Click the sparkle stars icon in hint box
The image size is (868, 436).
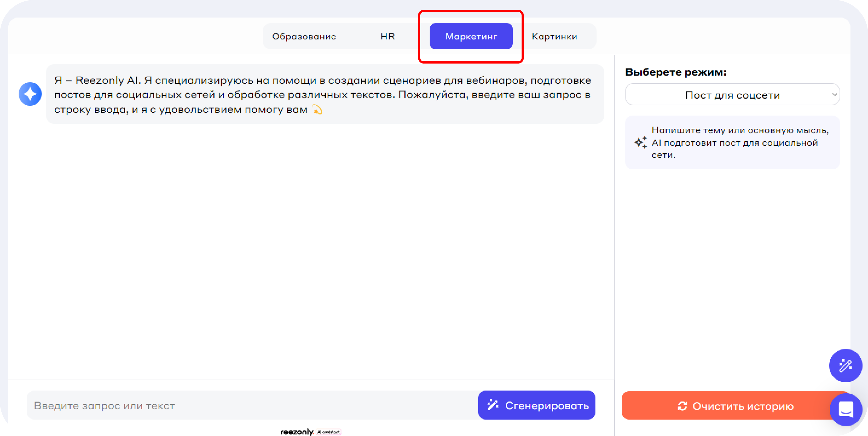pyautogui.click(x=641, y=142)
